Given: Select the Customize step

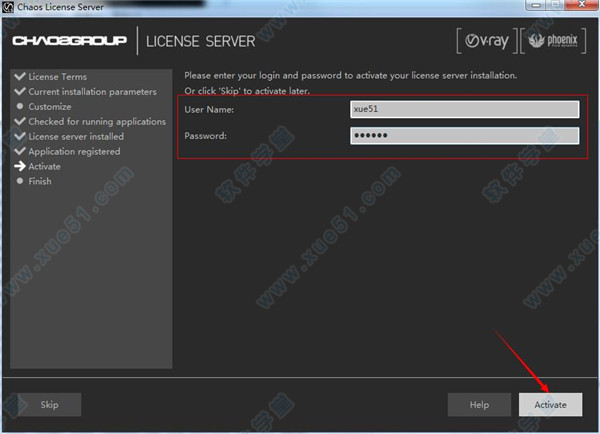Looking at the screenshot, I should click(50, 107).
